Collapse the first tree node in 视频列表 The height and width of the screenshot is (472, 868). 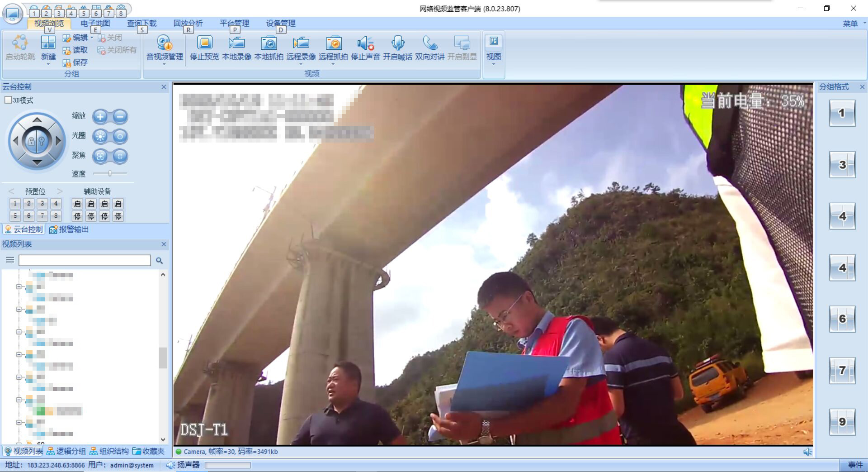[x=19, y=286]
